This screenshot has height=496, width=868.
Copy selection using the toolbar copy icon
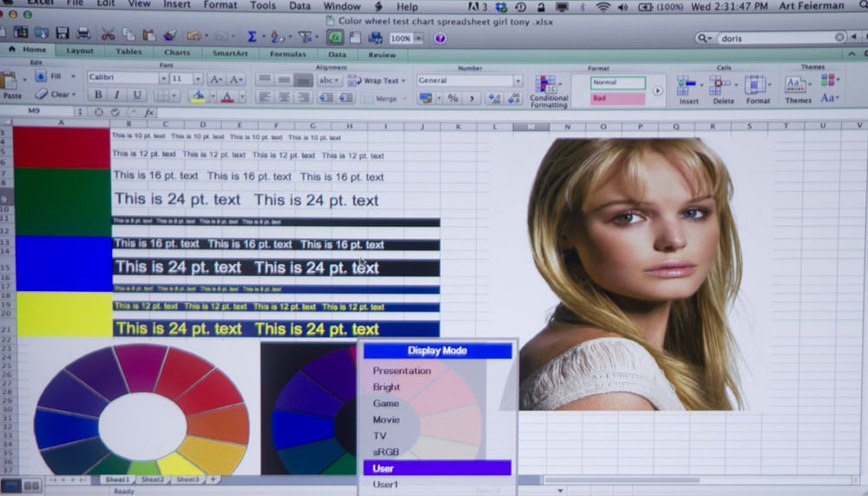[128, 35]
